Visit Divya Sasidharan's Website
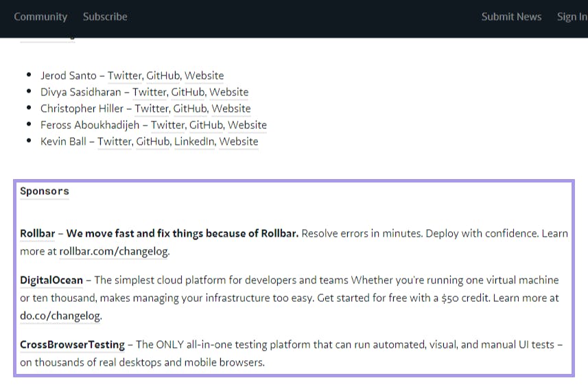This screenshot has width=588, height=389. (228, 92)
